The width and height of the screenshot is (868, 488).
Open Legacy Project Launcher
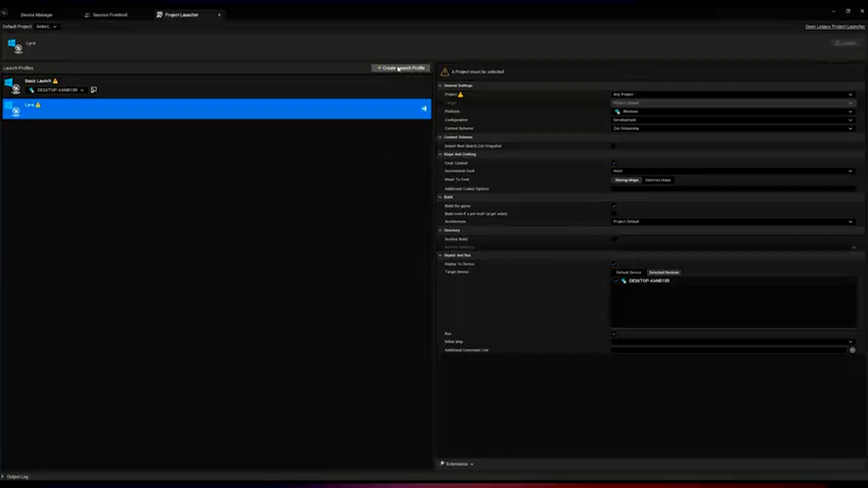point(835,26)
